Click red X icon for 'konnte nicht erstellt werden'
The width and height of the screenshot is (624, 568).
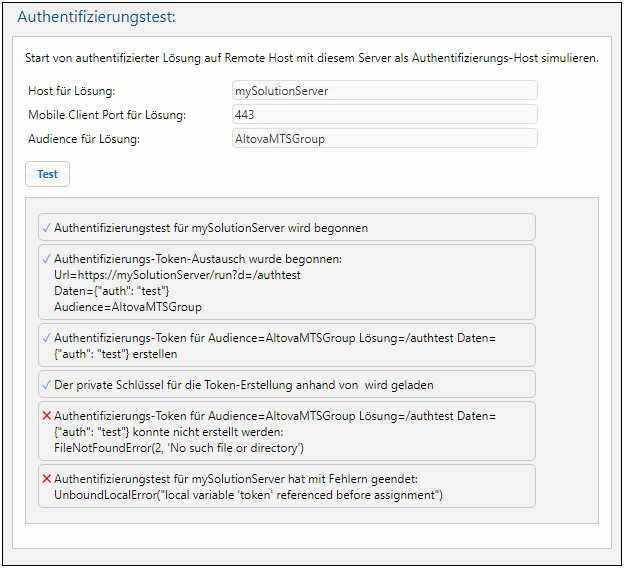pos(47,415)
